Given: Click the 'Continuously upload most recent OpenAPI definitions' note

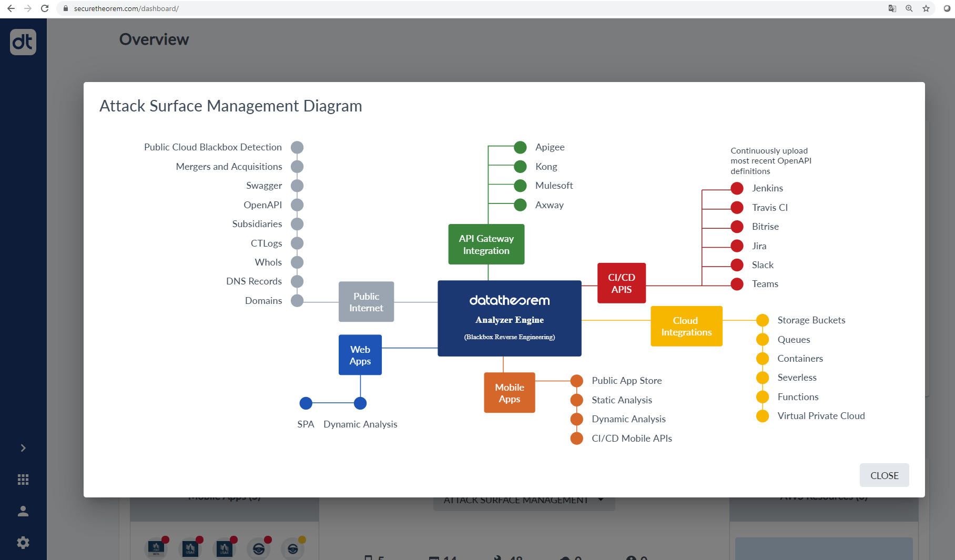Looking at the screenshot, I should point(771,161).
